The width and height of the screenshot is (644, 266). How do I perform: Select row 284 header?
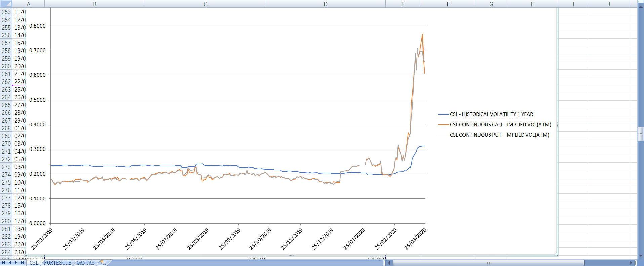point(6,252)
